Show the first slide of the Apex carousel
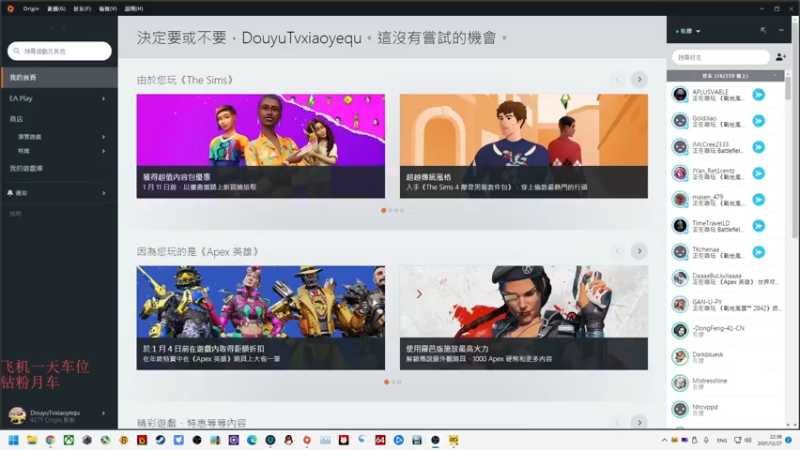 coord(387,382)
